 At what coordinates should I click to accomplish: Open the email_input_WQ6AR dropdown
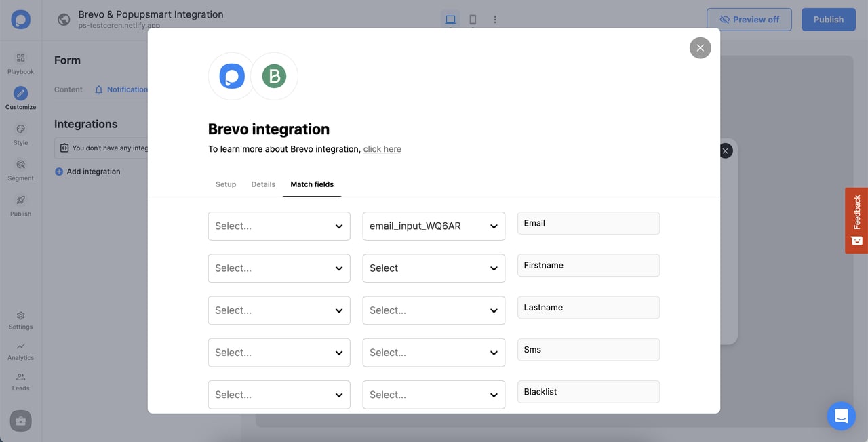point(433,226)
